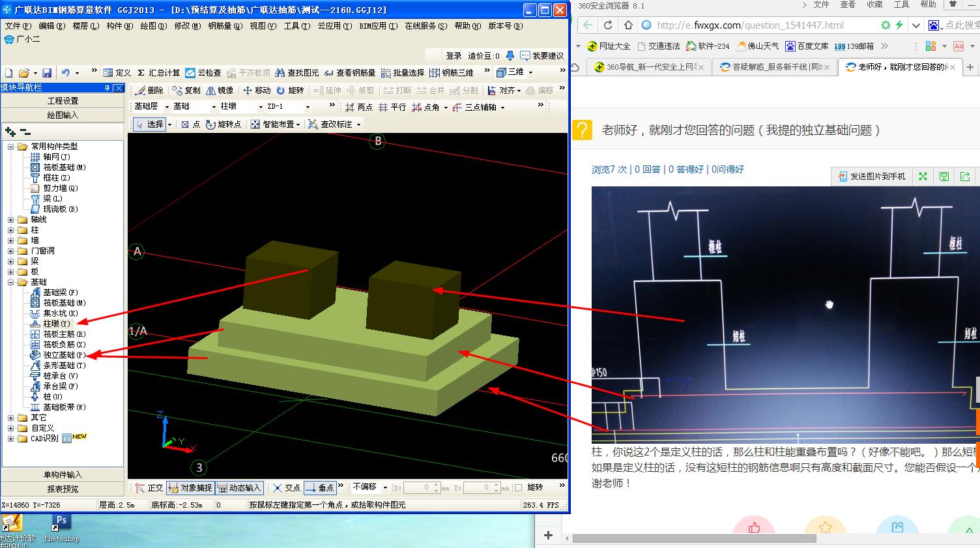Open the 三维 view dropdown
The image size is (980, 548).
click(530, 73)
